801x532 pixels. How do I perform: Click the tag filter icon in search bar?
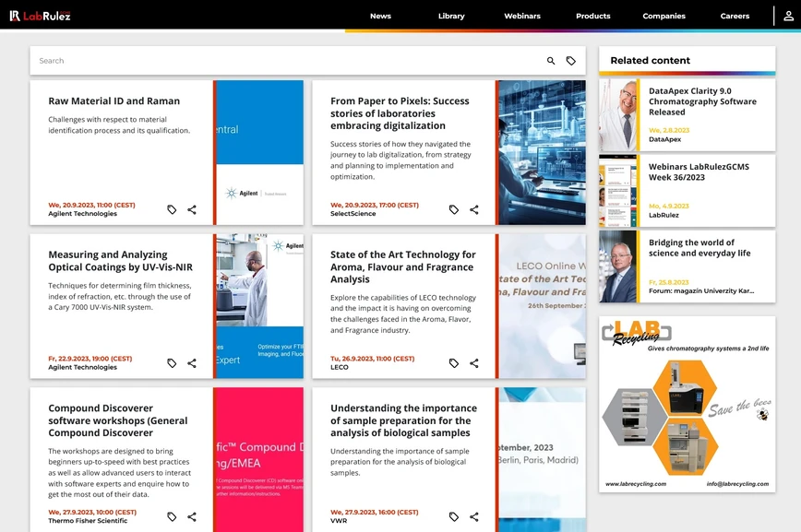click(x=570, y=61)
